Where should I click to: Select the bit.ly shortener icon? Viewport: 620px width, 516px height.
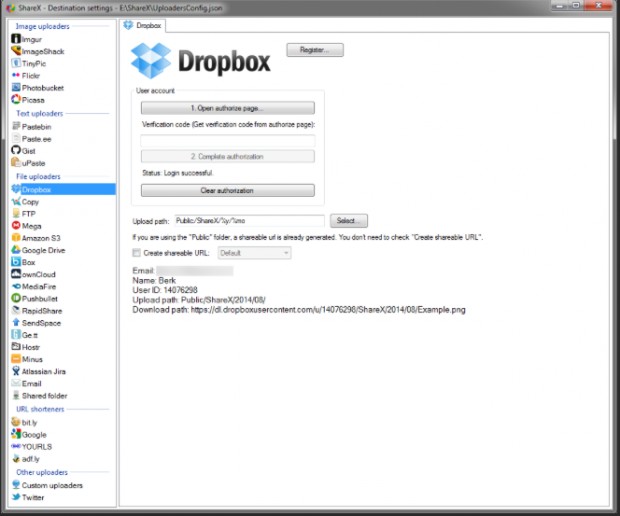click(x=16, y=422)
